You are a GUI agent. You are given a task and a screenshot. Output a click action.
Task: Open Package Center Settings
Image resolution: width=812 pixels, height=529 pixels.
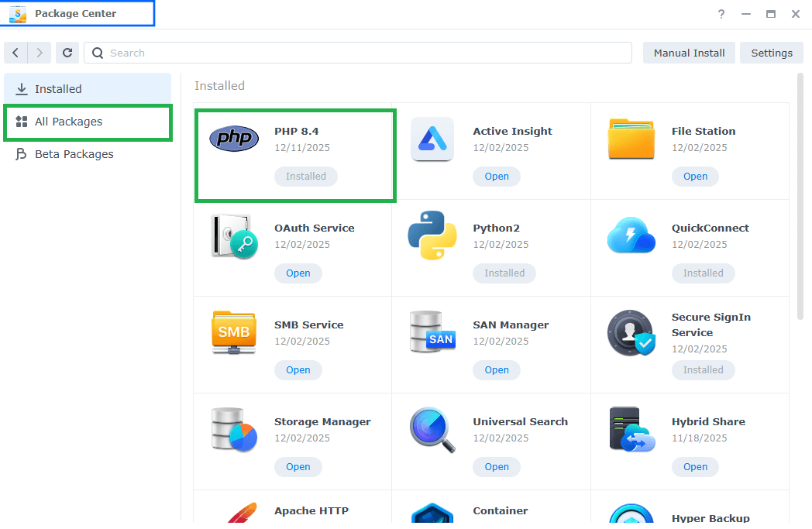(x=771, y=52)
